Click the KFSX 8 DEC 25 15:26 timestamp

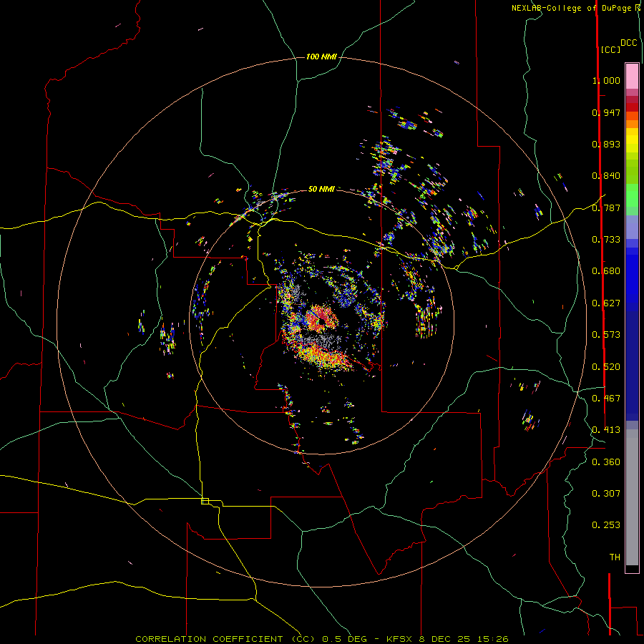tap(447, 639)
